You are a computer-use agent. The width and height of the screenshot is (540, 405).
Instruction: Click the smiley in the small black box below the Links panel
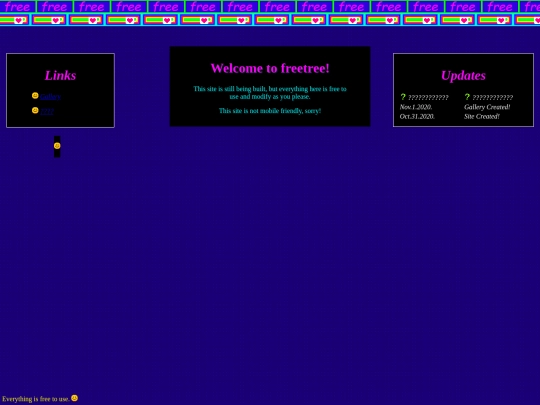(57, 146)
